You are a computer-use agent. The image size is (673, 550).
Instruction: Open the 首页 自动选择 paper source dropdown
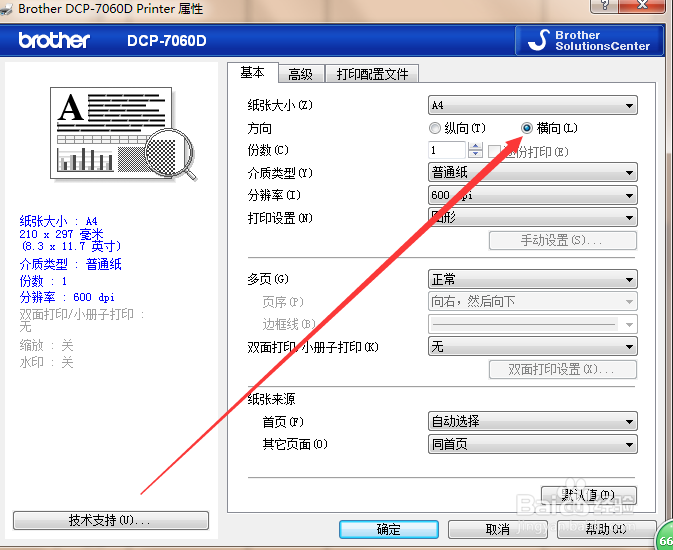coord(533,421)
